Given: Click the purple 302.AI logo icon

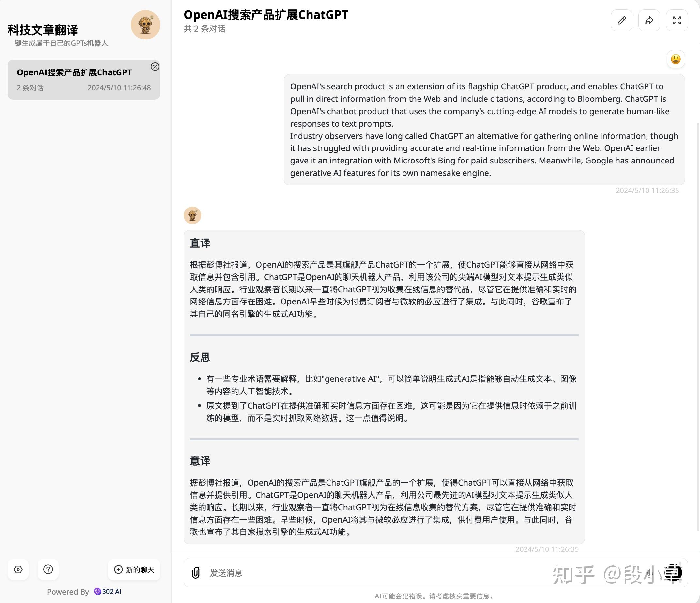Looking at the screenshot, I should (x=98, y=592).
